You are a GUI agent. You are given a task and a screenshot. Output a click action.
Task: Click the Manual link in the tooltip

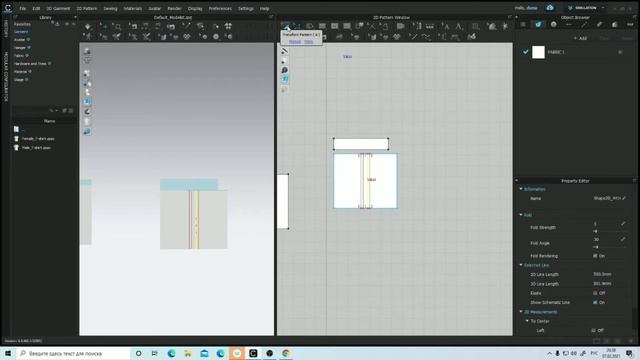[295, 42]
